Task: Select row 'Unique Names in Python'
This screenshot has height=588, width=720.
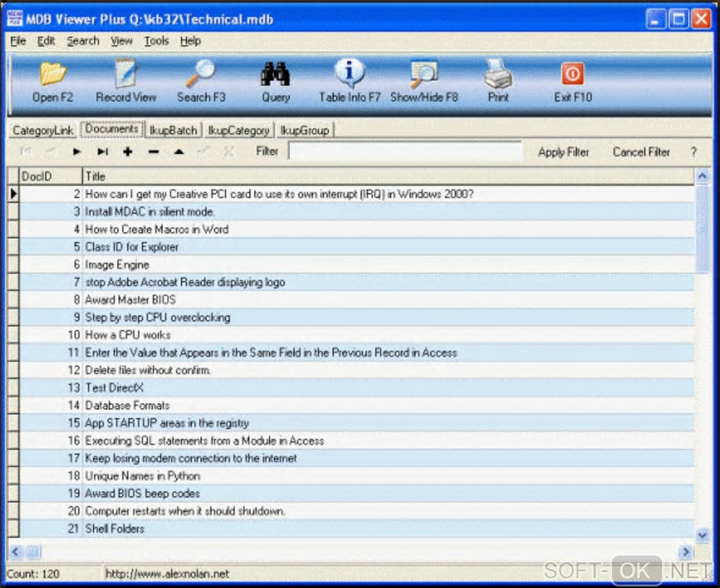Action: tap(356, 476)
